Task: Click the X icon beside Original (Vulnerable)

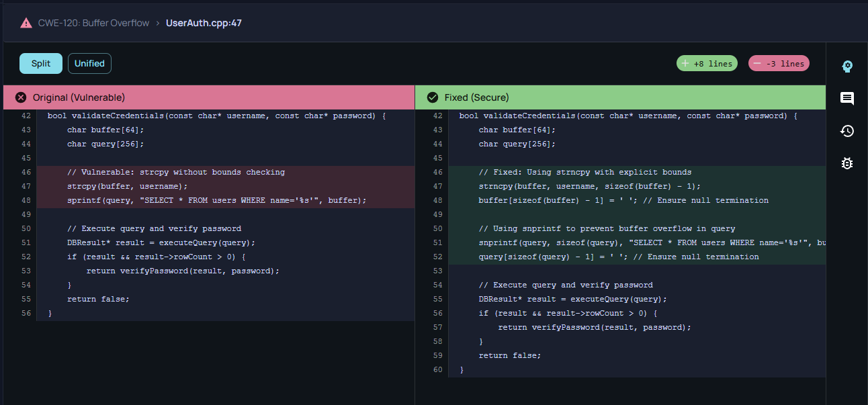Action: point(21,97)
